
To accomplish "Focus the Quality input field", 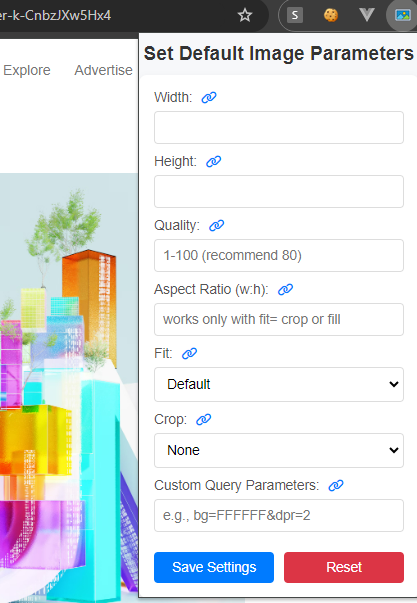I will [x=279, y=255].
